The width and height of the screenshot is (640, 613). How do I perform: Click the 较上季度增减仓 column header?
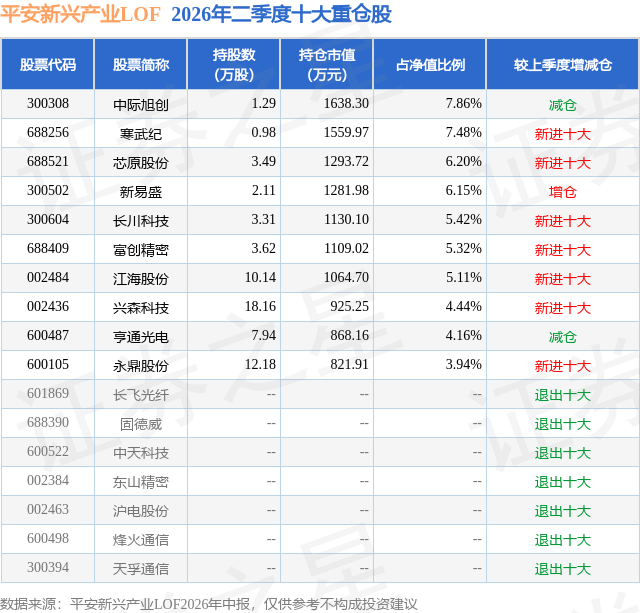coord(563,64)
